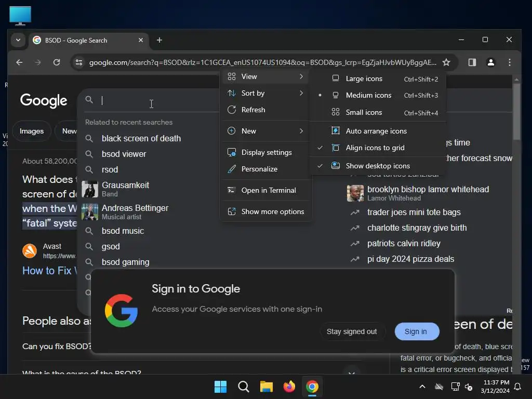Open trending trader joes mini tote bags

[x=414, y=212]
